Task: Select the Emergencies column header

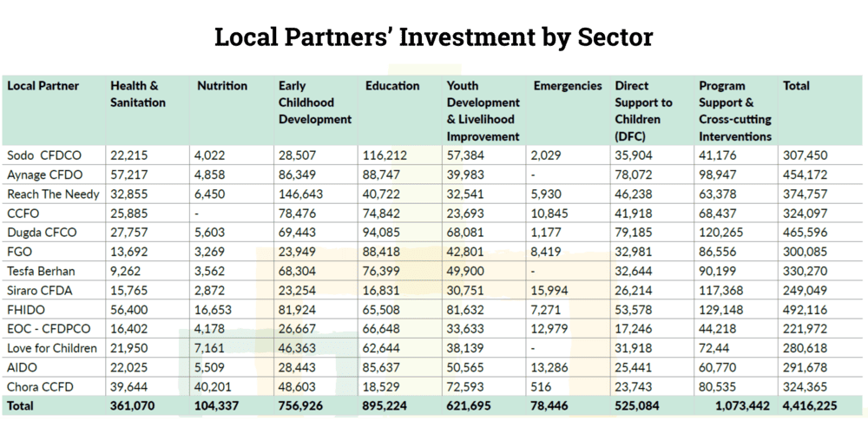Action: [568, 86]
